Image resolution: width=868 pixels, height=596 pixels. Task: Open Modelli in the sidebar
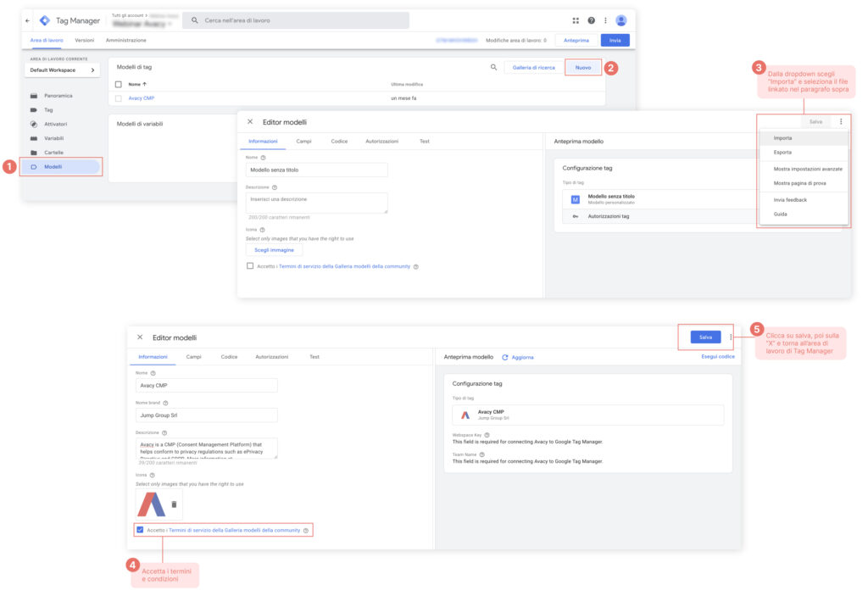(60, 167)
